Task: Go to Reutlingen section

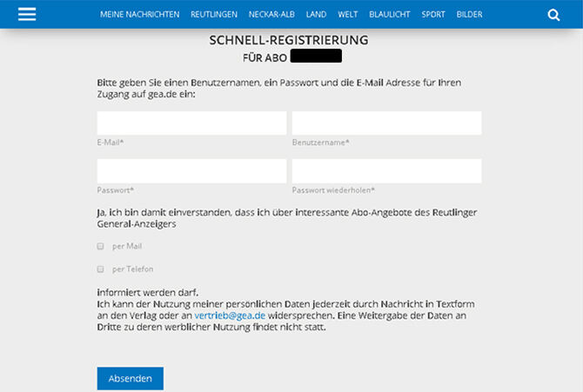Action: coord(215,15)
